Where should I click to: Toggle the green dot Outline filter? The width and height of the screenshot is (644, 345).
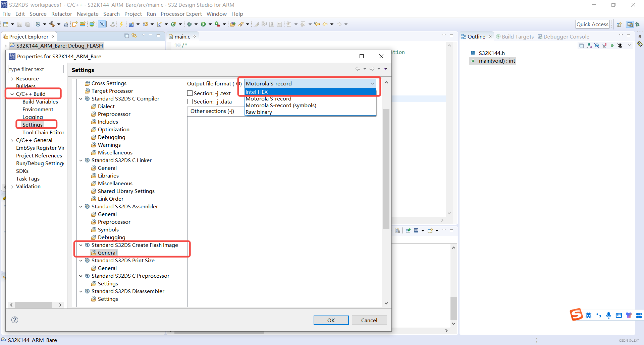click(612, 46)
